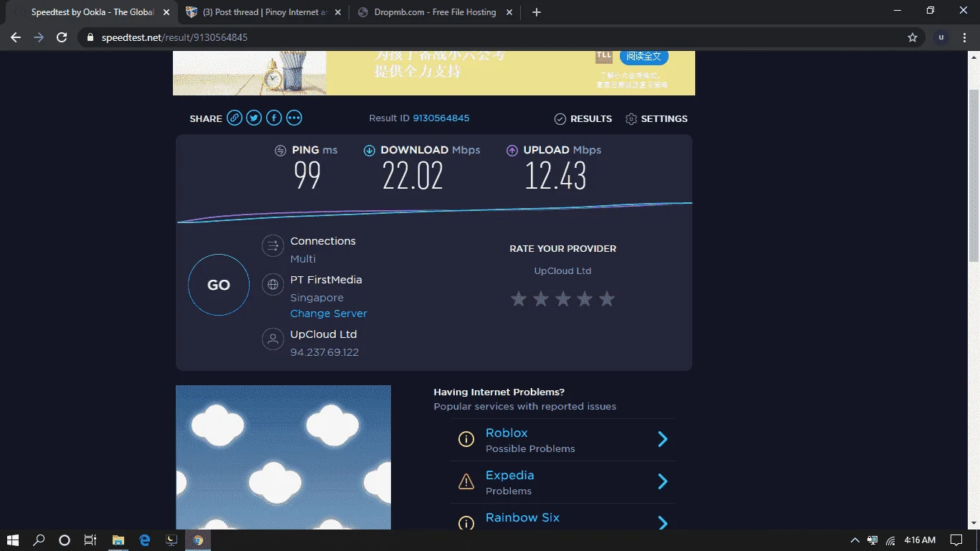Expand the Roblox row chevron

pyautogui.click(x=663, y=439)
